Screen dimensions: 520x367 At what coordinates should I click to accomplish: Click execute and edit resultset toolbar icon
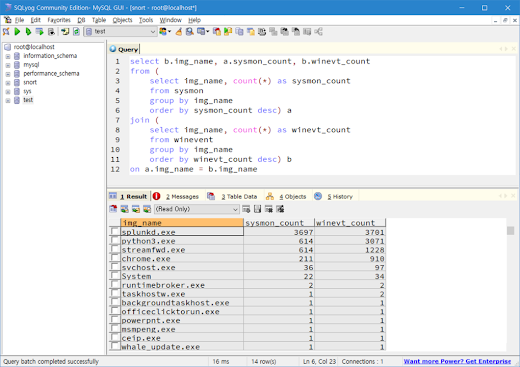coord(40,32)
